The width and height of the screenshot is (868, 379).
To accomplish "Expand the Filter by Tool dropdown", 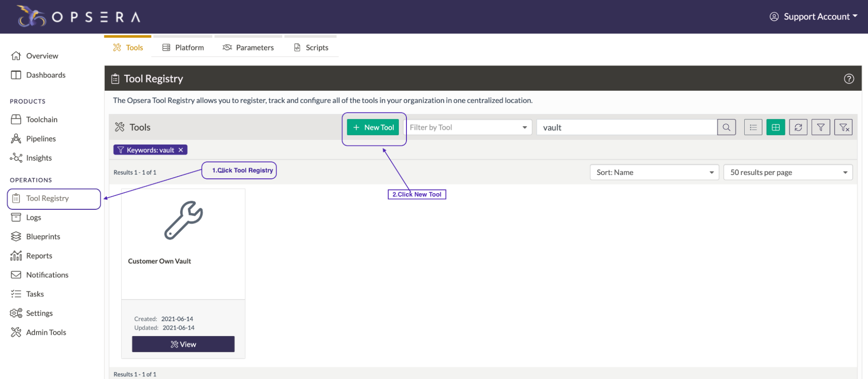I will (x=469, y=127).
